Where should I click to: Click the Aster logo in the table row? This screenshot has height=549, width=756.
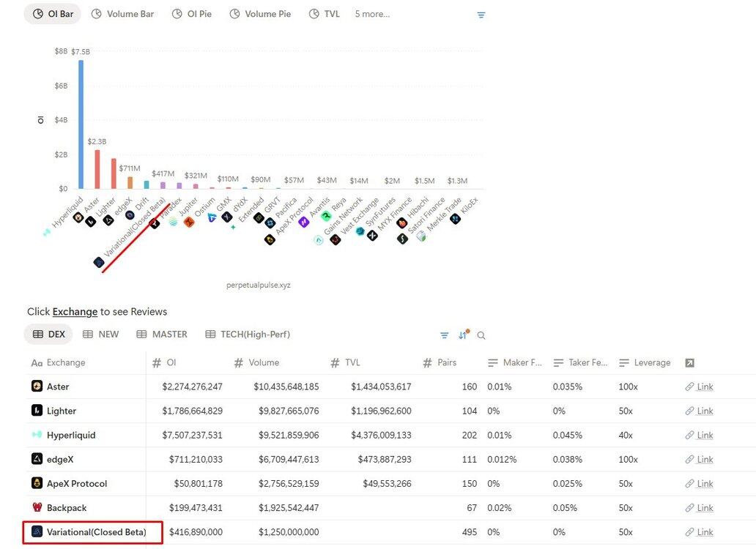tap(37, 386)
